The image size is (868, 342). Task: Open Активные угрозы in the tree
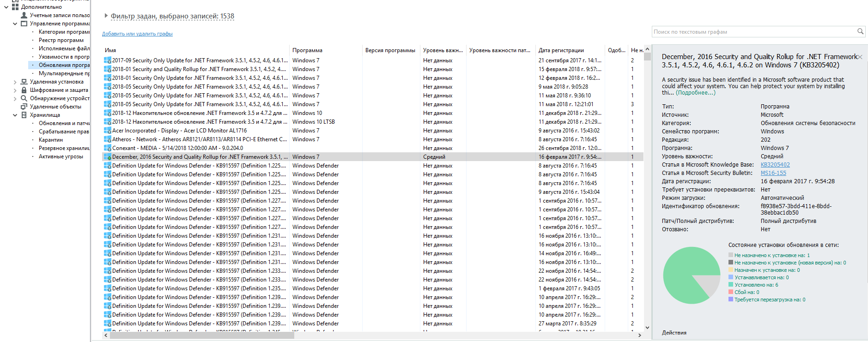(x=61, y=156)
